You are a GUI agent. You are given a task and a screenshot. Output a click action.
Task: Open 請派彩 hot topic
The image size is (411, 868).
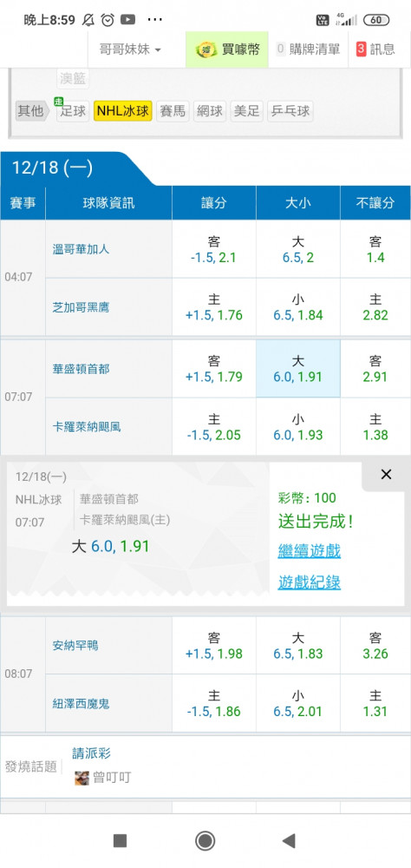(x=92, y=753)
